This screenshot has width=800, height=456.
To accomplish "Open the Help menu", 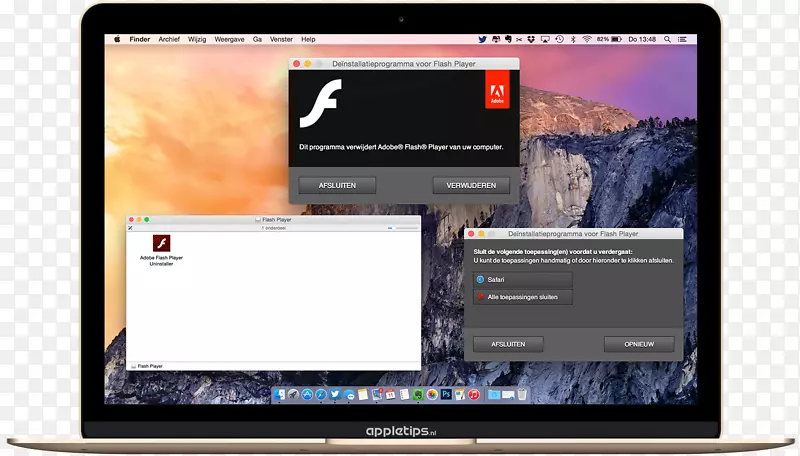I will [308, 39].
